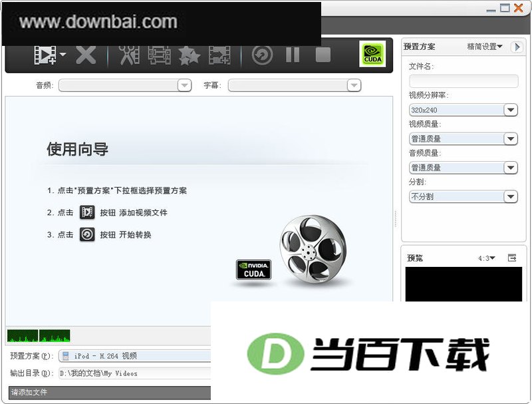The height and width of the screenshot is (404, 532).
Task: Stop the conversion
Action: coord(323,55)
